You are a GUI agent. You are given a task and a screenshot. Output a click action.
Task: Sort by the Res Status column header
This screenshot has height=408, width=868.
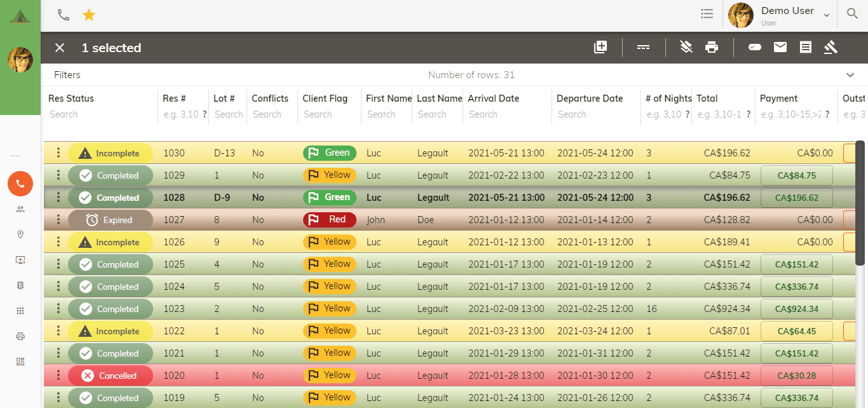pos(71,99)
